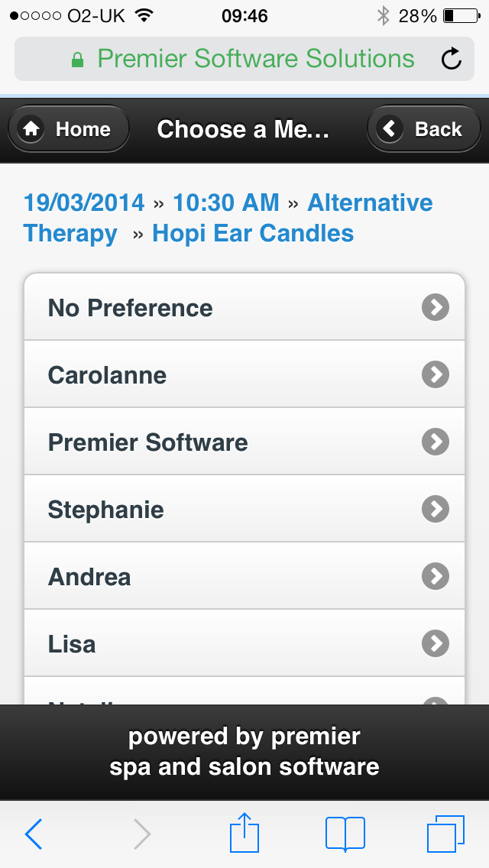Viewport: 489px width, 868px height.
Task: Tap the Premier Software Solutions address bar
Action: [256, 60]
